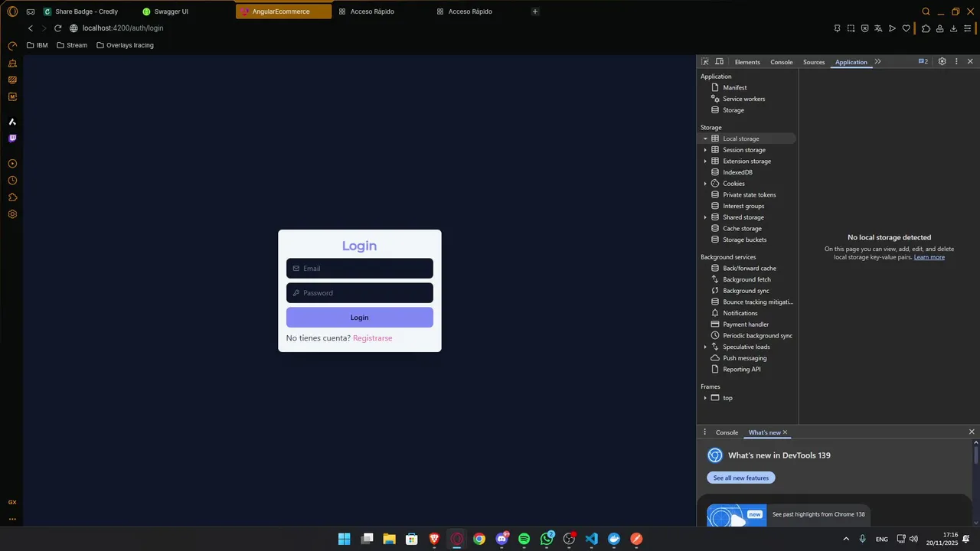
Task: Select the Console drawer tab
Action: (x=727, y=432)
